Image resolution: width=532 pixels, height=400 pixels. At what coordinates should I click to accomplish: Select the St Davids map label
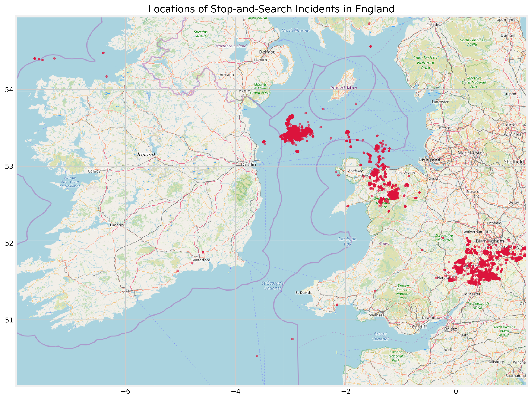point(303,292)
